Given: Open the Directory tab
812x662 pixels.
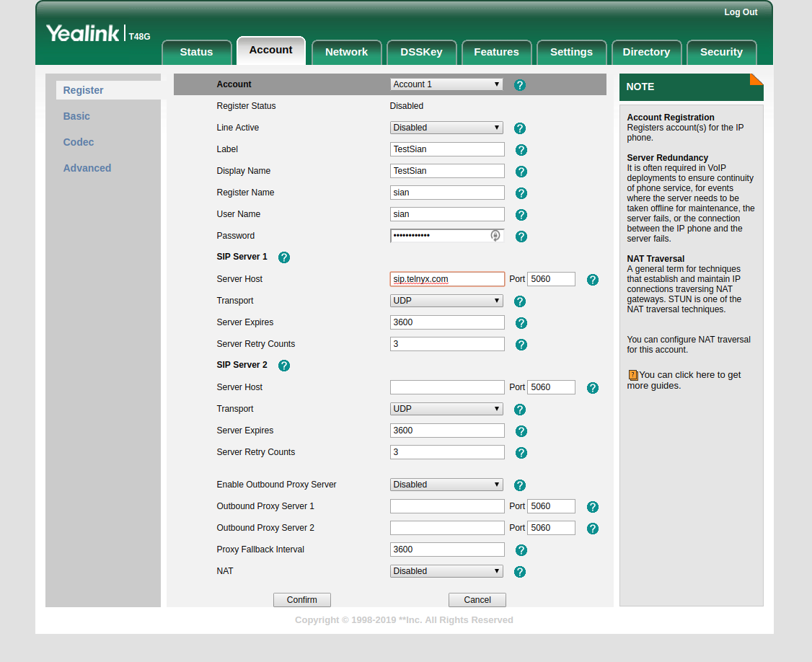Looking at the screenshot, I should pos(646,53).
